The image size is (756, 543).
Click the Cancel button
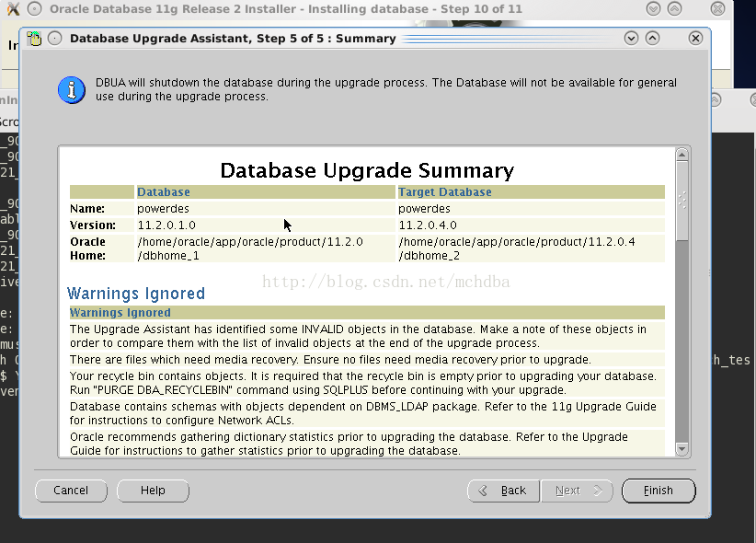point(71,491)
